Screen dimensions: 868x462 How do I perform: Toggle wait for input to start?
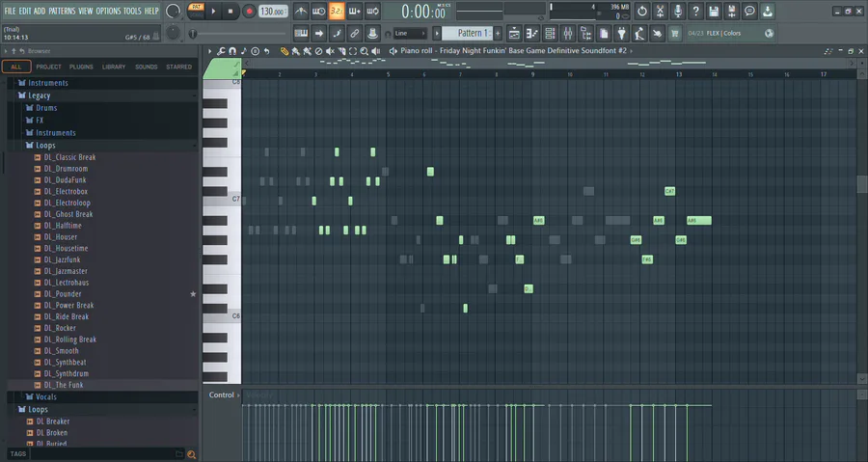point(319,11)
